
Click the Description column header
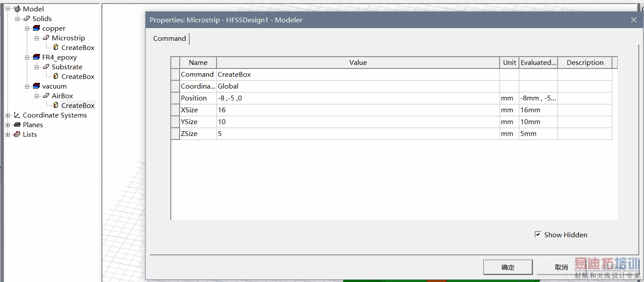(585, 62)
